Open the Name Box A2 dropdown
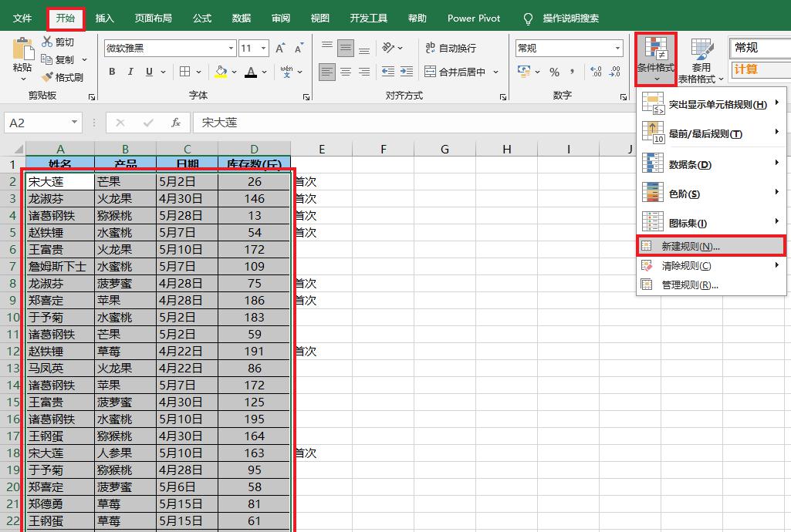This screenshot has height=532, width=791. click(74, 123)
